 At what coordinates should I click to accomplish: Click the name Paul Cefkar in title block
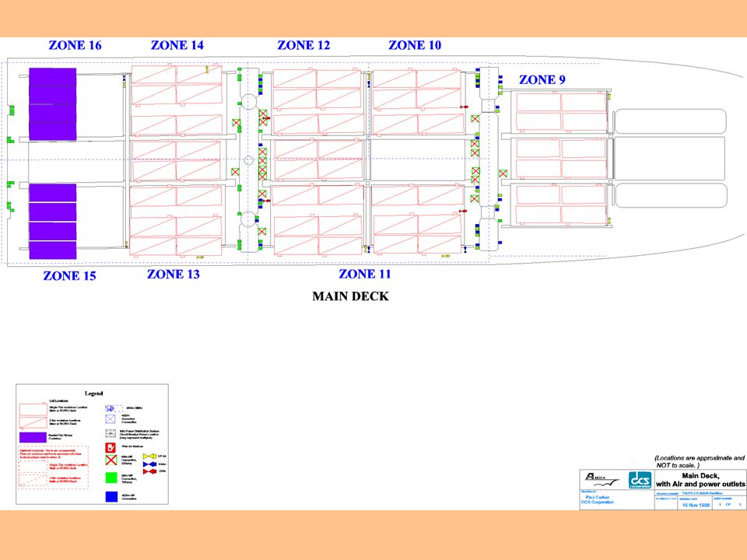tap(598, 497)
